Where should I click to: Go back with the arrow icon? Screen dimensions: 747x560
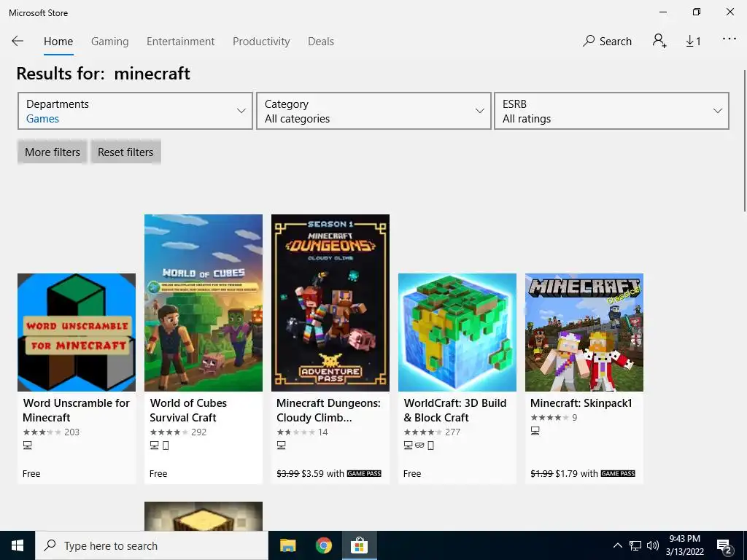pyautogui.click(x=18, y=41)
